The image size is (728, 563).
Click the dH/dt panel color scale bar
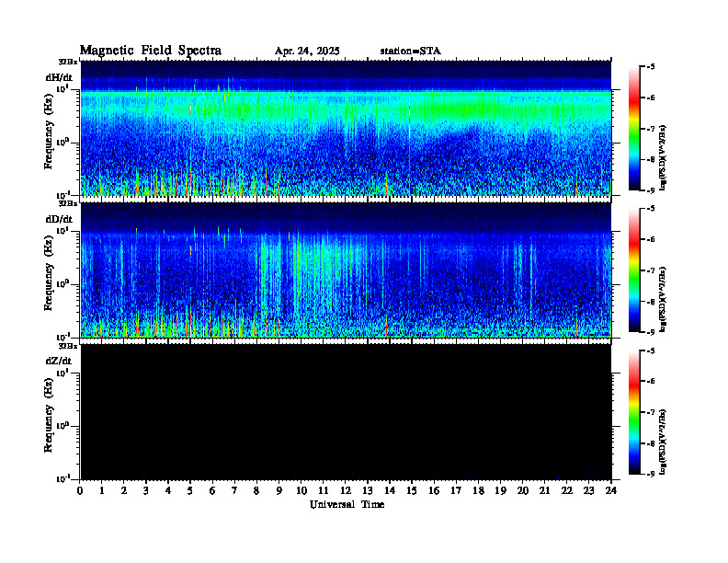[x=634, y=129]
